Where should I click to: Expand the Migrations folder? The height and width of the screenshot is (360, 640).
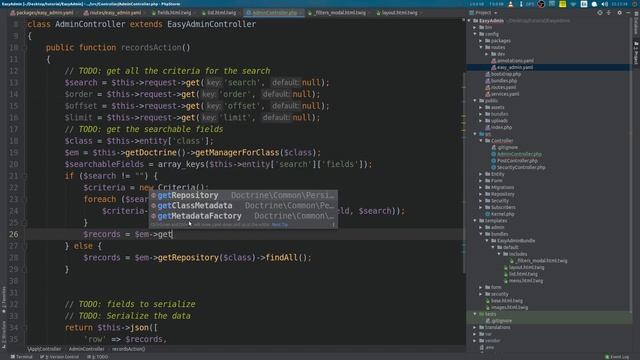[x=481, y=187]
